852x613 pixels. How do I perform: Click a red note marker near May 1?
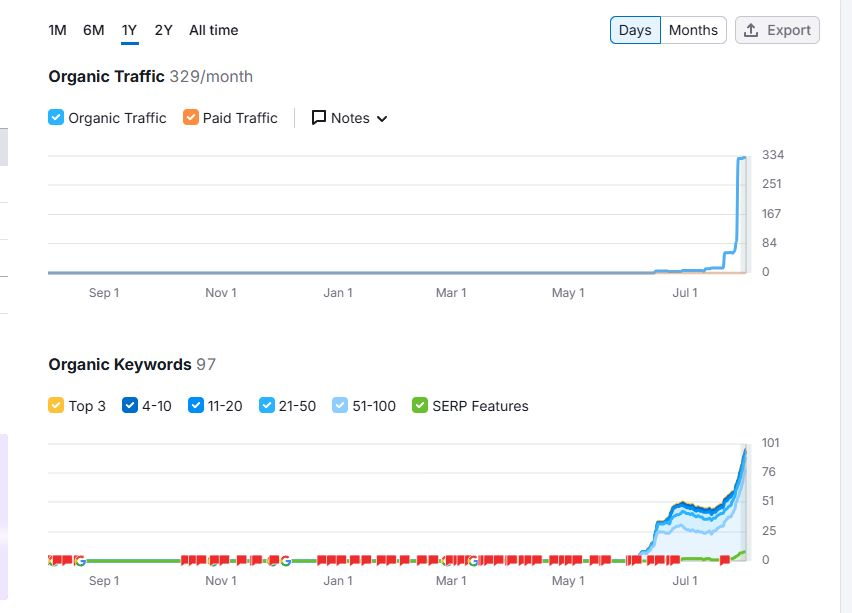pos(568,560)
